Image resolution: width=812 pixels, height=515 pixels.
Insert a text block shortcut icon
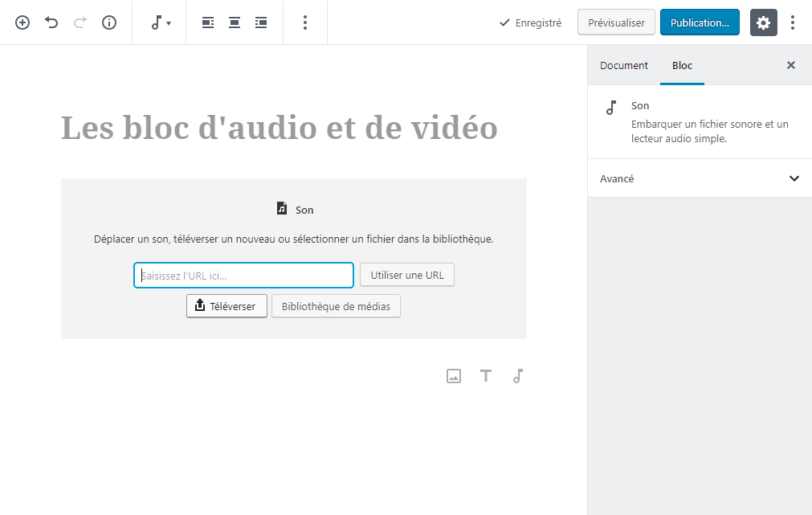[486, 376]
